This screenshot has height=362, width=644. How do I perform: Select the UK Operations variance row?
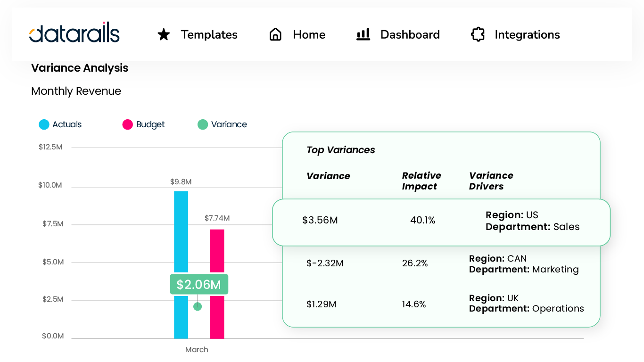coord(441,304)
